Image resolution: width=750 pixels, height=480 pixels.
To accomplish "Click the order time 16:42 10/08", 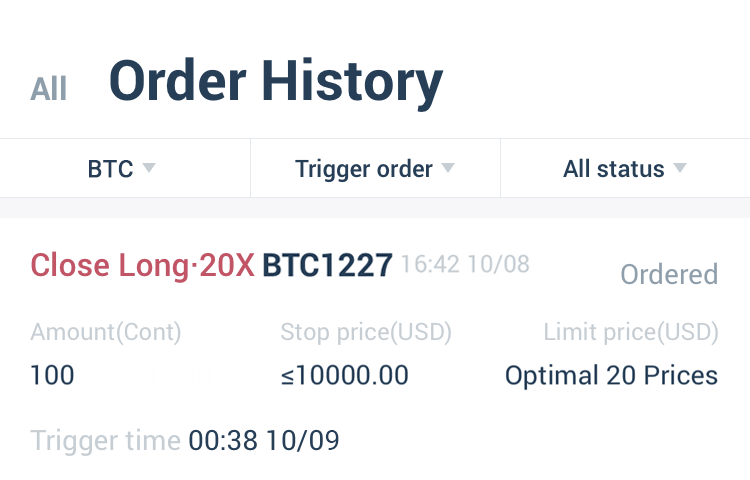I will [x=465, y=264].
